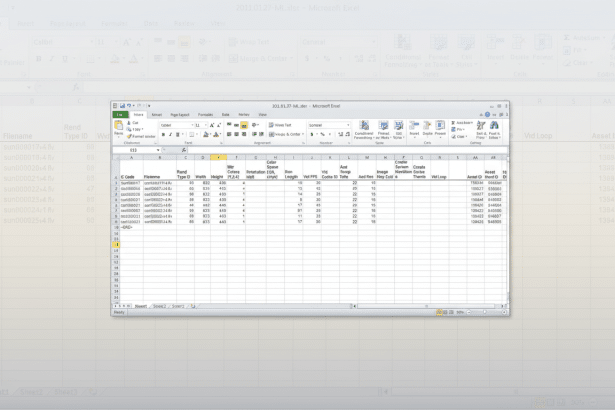Click the Increase Decimal icon
Image resolution: width=615 pixels, height=410 pixels.
[x=340, y=135]
